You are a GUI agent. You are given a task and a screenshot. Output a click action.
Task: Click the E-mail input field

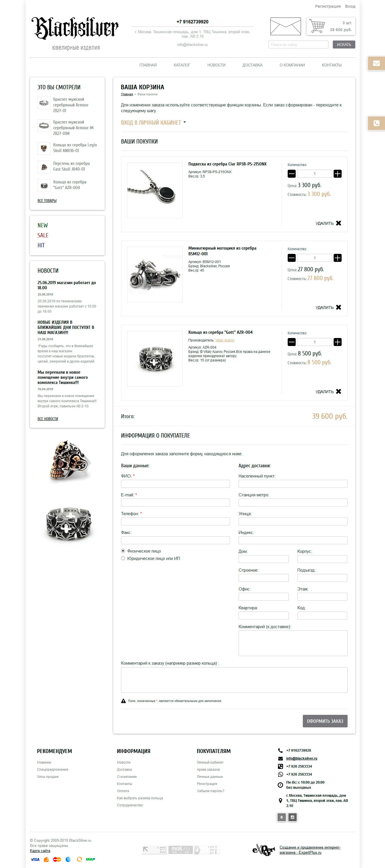click(x=175, y=503)
